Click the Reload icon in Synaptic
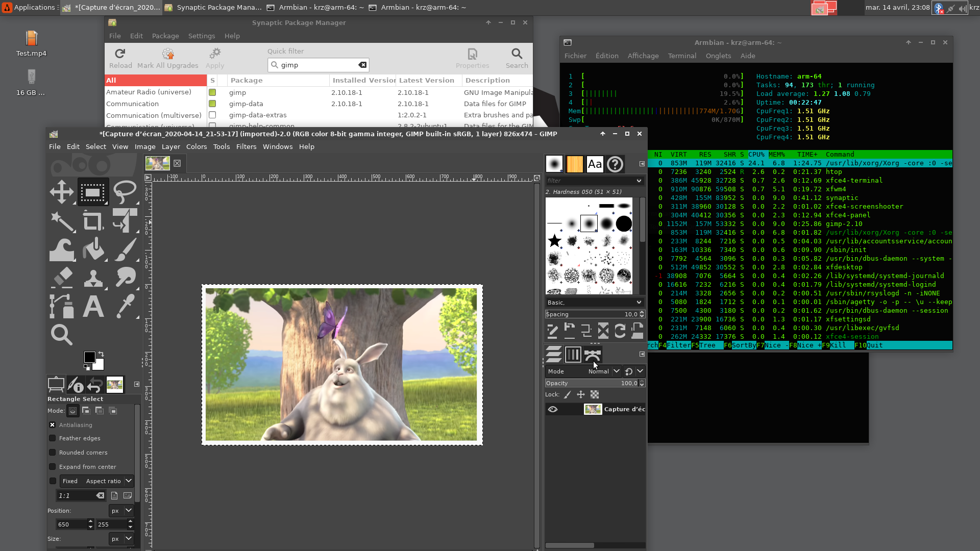 click(x=120, y=58)
